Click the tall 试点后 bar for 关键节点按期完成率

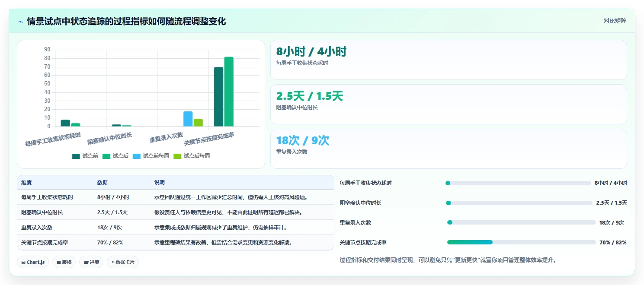(229, 92)
